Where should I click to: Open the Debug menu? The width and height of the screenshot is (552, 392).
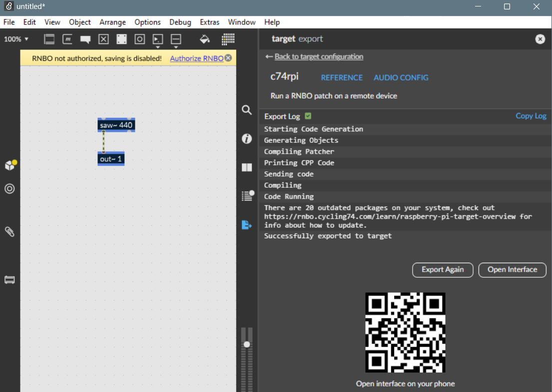pyautogui.click(x=180, y=22)
